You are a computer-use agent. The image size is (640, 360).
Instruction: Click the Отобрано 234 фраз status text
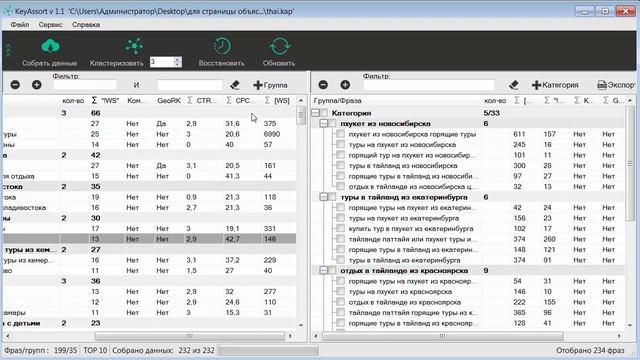[590, 350]
